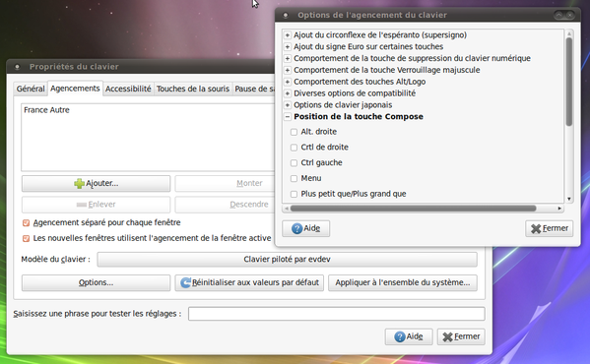Open the Accessibilité tab

click(128, 89)
